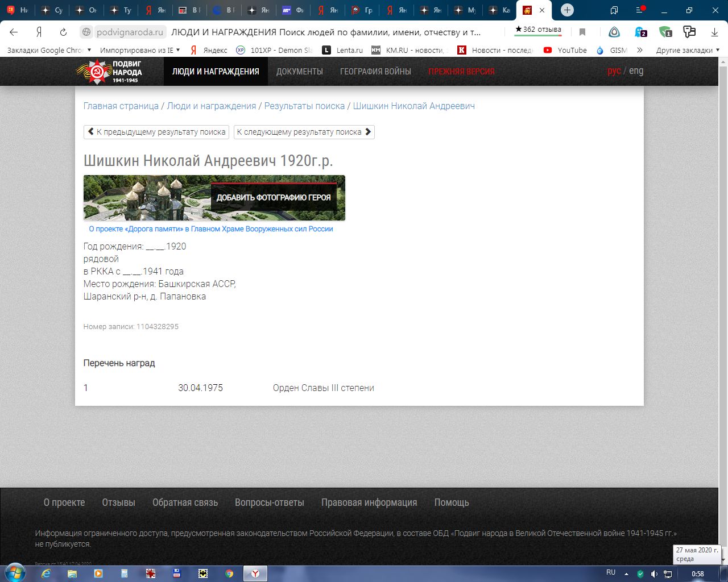The width and height of the screenshot is (728, 582).
Task: Switch site language to 'eng'
Action: 636,70
